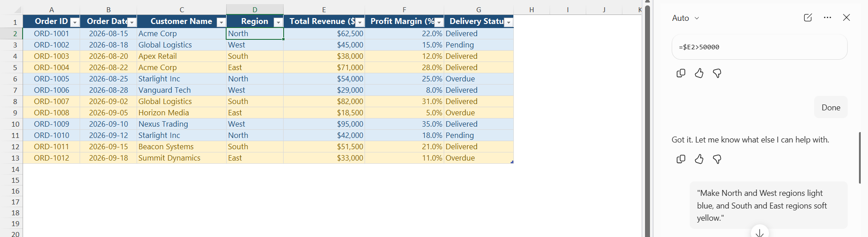Select customer cell Vanguard Tech
The width and height of the screenshot is (868, 237).
tap(181, 90)
